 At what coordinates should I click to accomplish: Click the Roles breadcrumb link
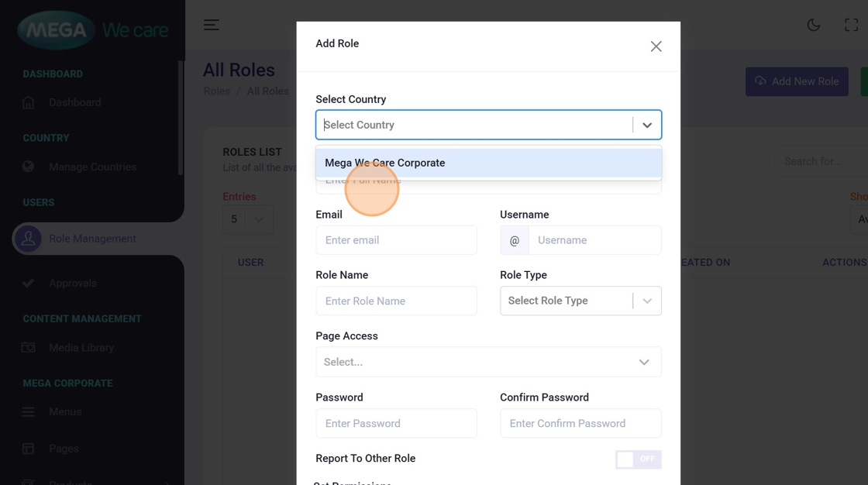point(217,91)
